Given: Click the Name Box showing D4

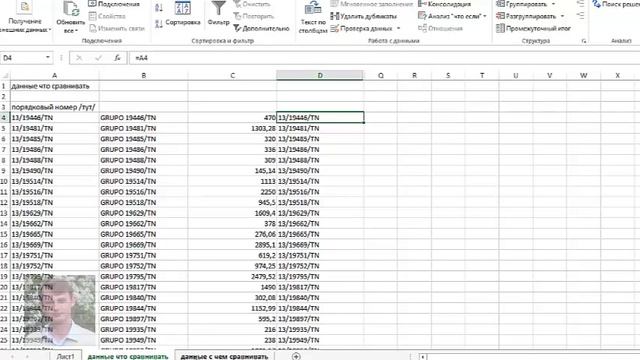Looking at the screenshot, I should pyautogui.click(x=22, y=58).
